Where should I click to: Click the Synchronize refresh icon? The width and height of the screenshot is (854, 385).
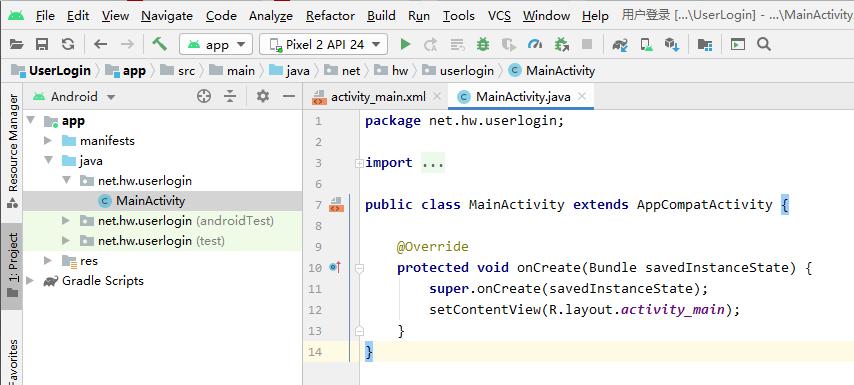click(68, 45)
